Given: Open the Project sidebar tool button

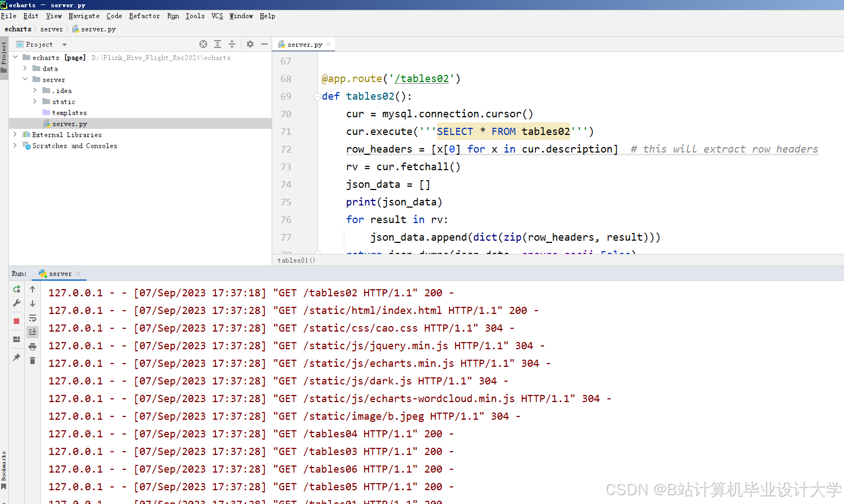Looking at the screenshot, I should (x=4, y=57).
